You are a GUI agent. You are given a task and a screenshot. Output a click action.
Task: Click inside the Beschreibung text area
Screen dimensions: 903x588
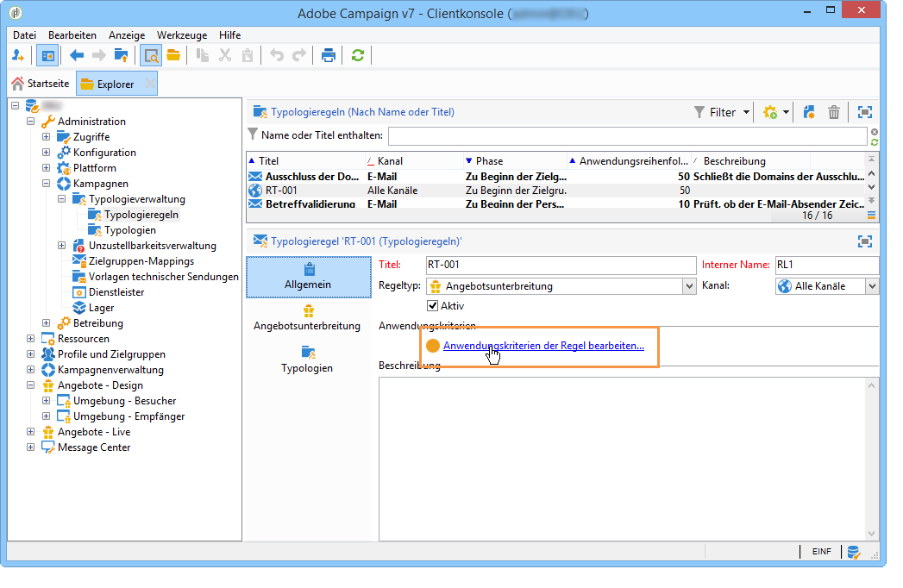point(623,459)
